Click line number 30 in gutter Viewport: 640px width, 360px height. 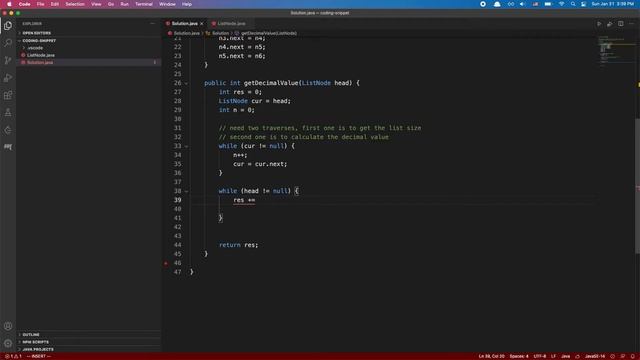coord(178,119)
